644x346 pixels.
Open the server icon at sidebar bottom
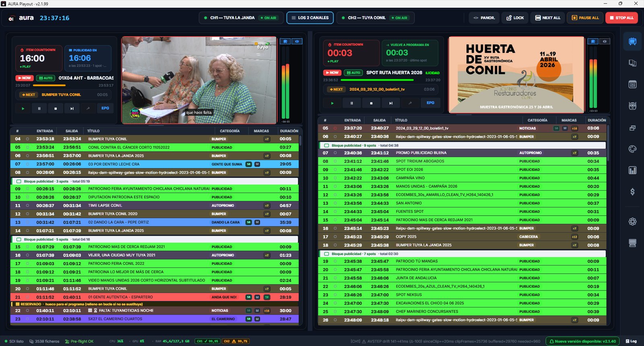coord(632,243)
